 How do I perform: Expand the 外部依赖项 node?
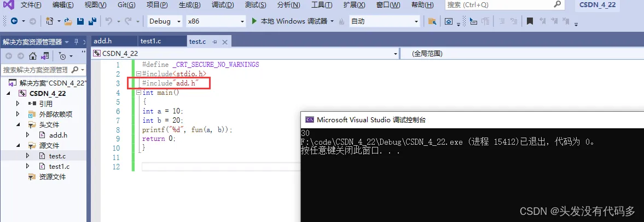18,114
